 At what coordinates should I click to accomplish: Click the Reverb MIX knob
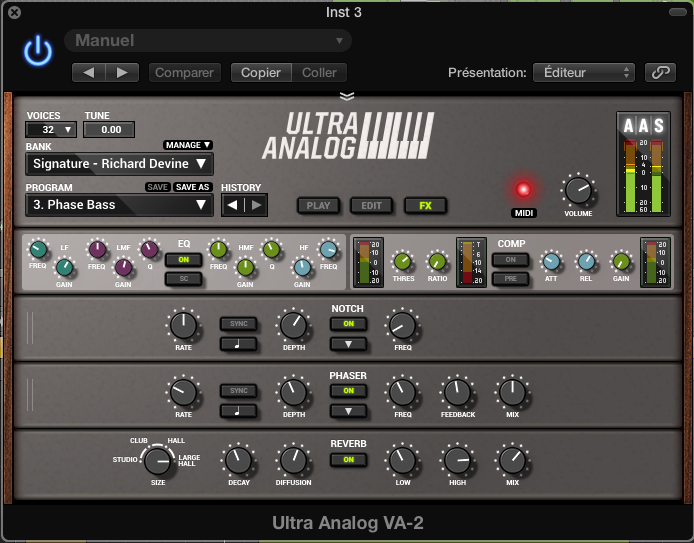[x=513, y=460]
